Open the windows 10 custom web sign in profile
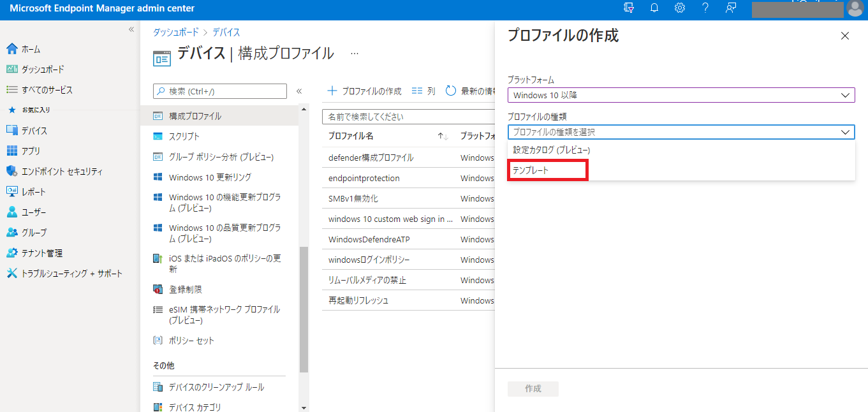Viewport: 868px width, 412px height. pos(390,219)
